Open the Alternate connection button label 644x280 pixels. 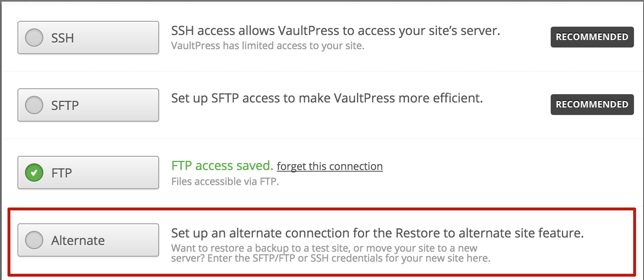pos(78,240)
